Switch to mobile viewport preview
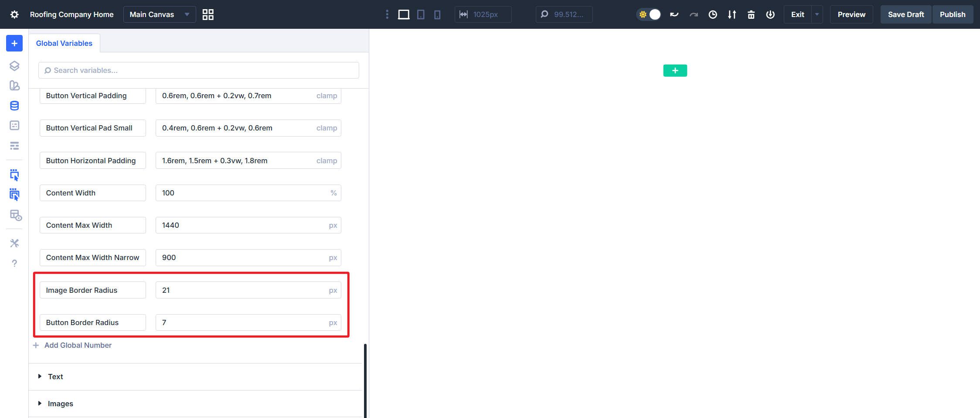Viewport: 980px width, 418px height. (437, 14)
